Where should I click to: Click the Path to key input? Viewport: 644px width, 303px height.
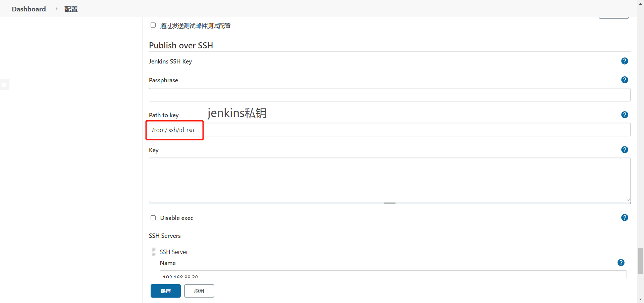[390, 130]
